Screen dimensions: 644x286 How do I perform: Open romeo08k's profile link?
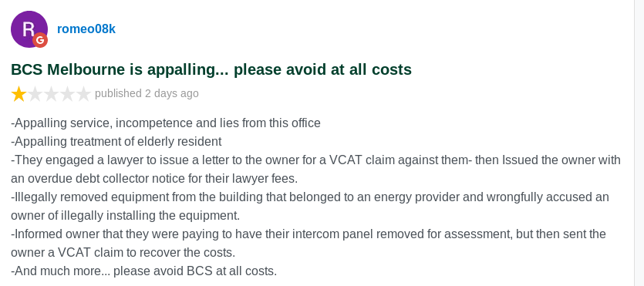(86, 29)
